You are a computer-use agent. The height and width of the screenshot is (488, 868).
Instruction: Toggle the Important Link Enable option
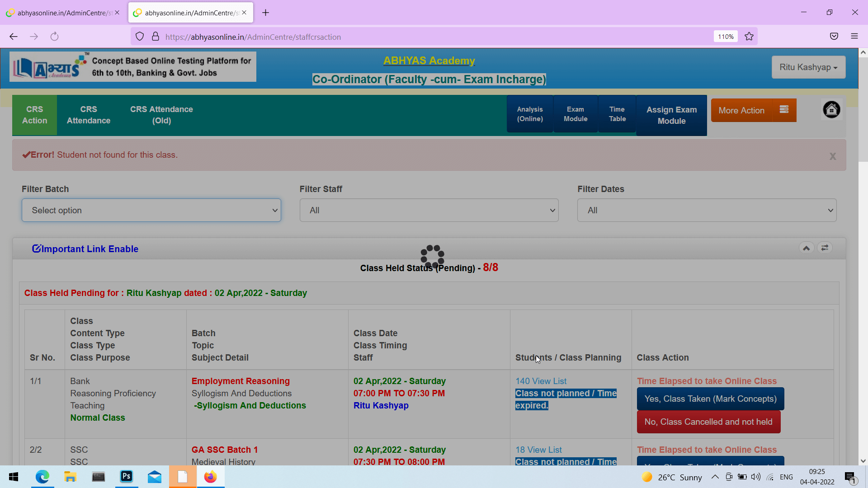(85, 249)
